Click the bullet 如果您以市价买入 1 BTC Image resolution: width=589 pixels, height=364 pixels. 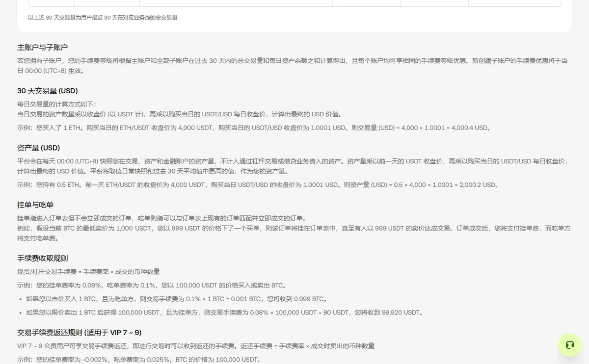(177, 299)
